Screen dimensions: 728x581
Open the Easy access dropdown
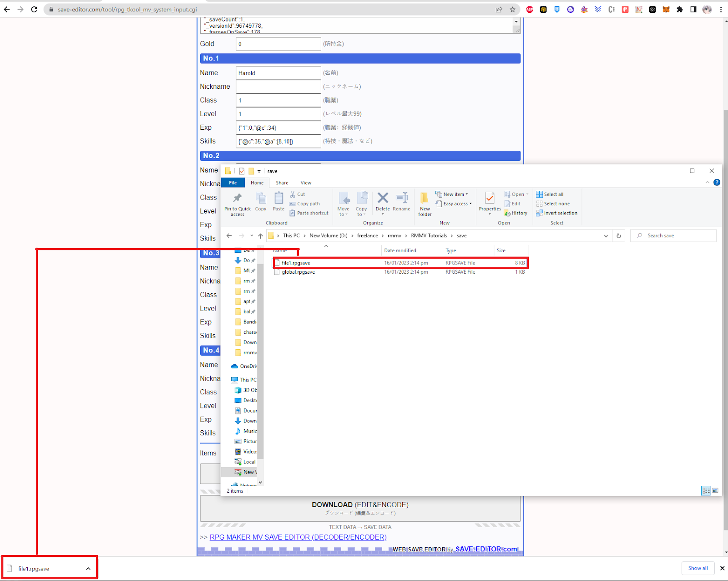(454, 204)
